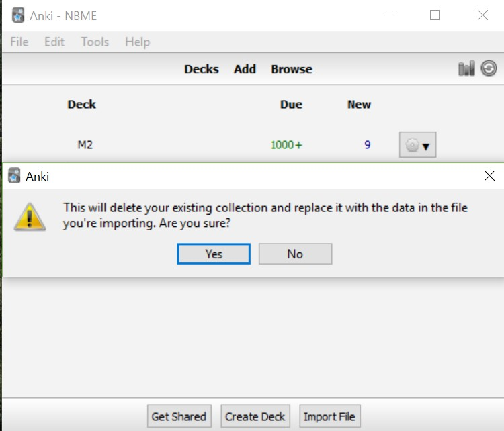Close the Anki - NBME main window
The height and width of the screenshot is (431, 504).
482,15
